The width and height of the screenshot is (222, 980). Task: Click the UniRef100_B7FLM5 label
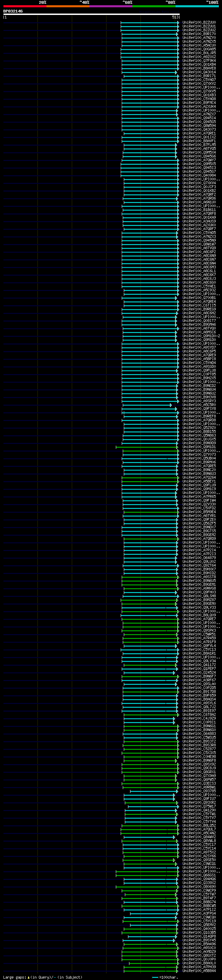click(199, 145)
